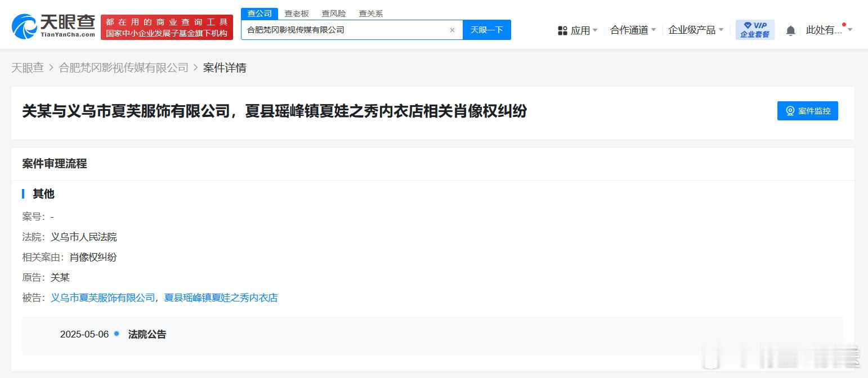Go to 天眼查 breadcrumb home

(28, 68)
